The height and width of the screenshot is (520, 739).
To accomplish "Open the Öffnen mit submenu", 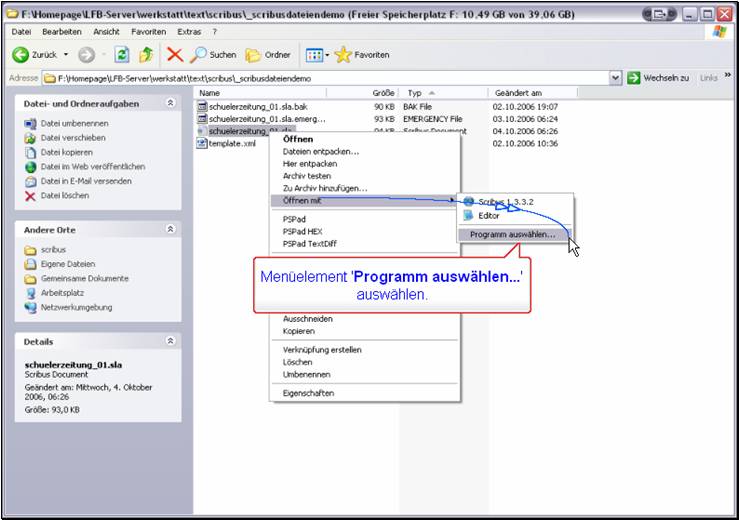I will point(364,200).
